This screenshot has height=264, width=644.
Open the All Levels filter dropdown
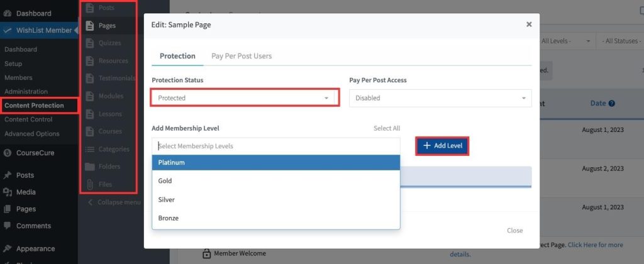(565, 41)
